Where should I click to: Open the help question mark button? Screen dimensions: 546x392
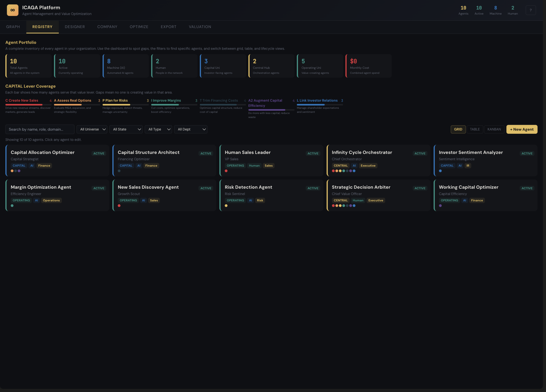(530, 10)
